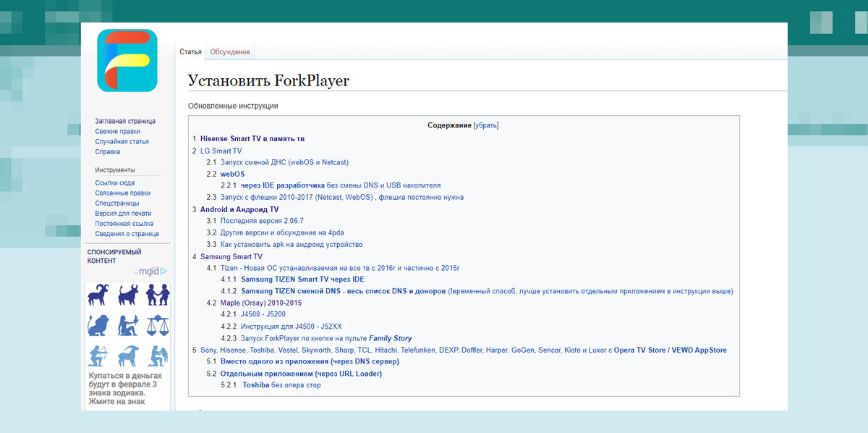Click the Virgo zodiac sign in ad

[128, 325]
